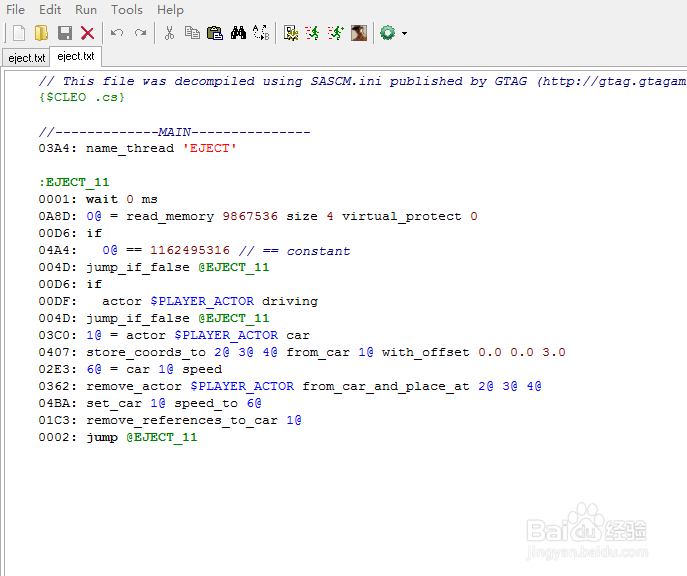Copy selection with the copy icon
Screen dimensions: 687x576
coord(192,33)
